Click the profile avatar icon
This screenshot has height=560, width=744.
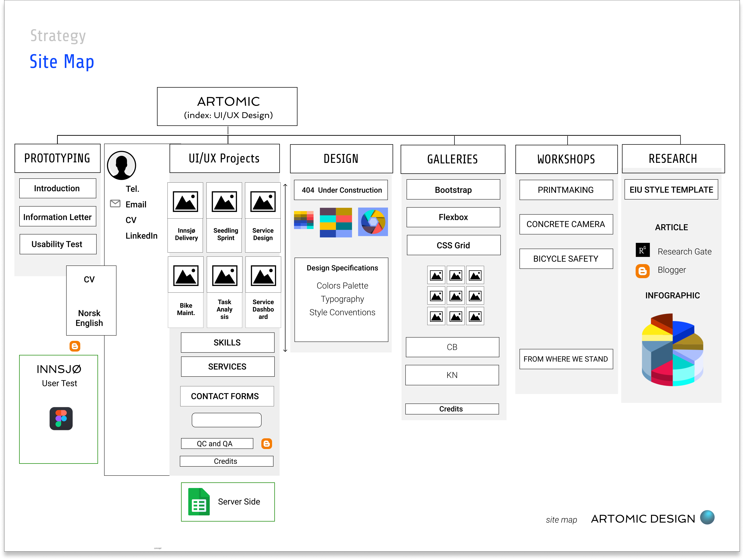[x=121, y=165]
